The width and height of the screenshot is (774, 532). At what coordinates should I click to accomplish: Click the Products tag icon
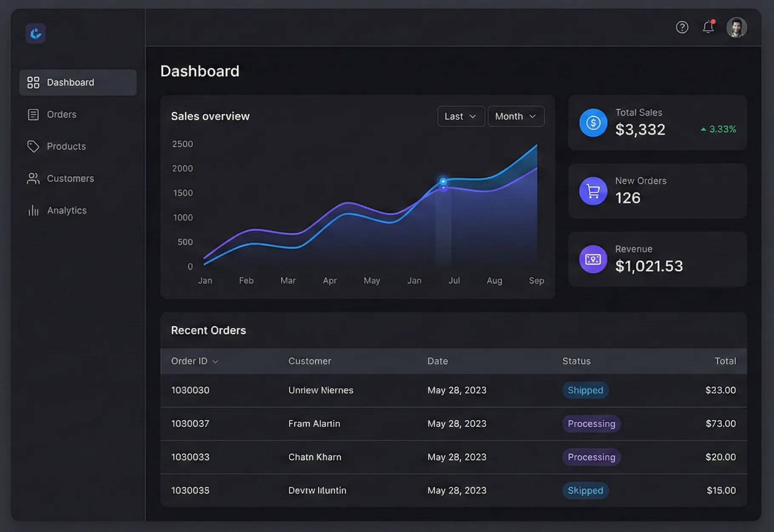point(34,146)
